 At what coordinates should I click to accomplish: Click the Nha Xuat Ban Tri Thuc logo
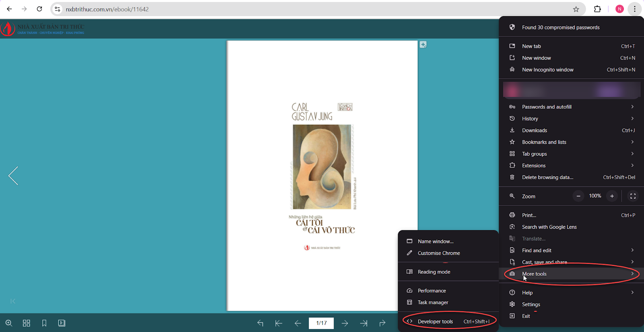[x=43, y=29]
